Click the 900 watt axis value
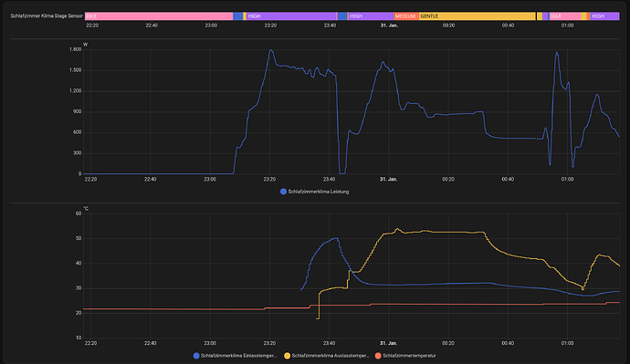Image resolution: width=630 pixels, height=364 pixels. [x=77, y=111]
